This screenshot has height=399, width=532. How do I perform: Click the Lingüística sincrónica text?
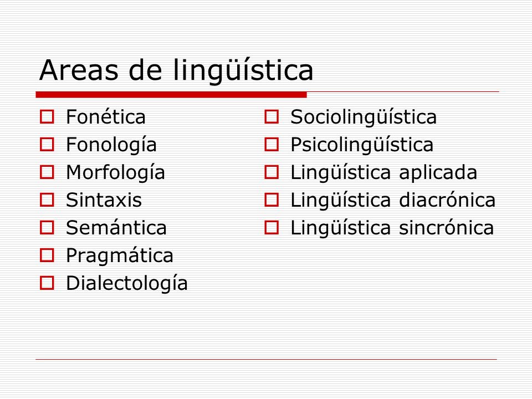[x=392, y=228]
